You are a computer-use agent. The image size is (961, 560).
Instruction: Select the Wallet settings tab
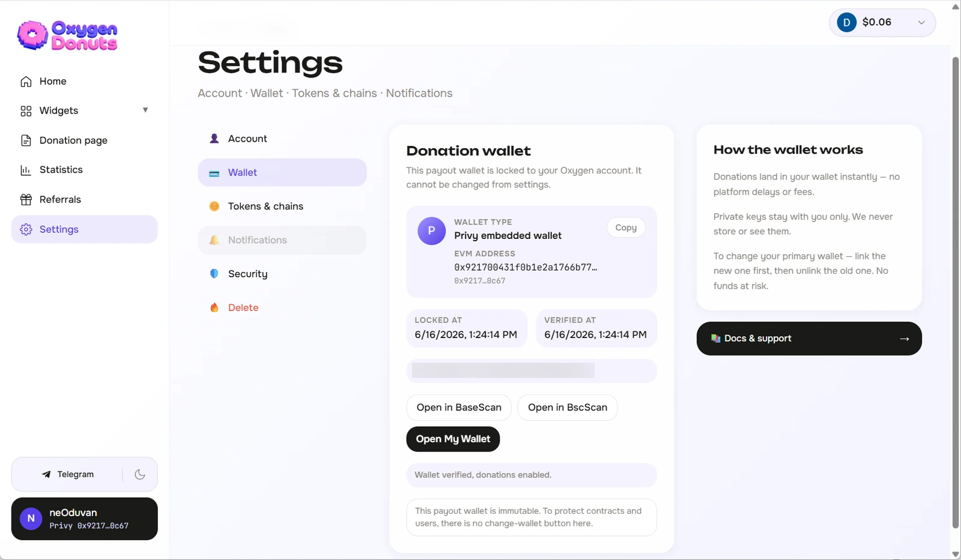(x=282, y=173)
